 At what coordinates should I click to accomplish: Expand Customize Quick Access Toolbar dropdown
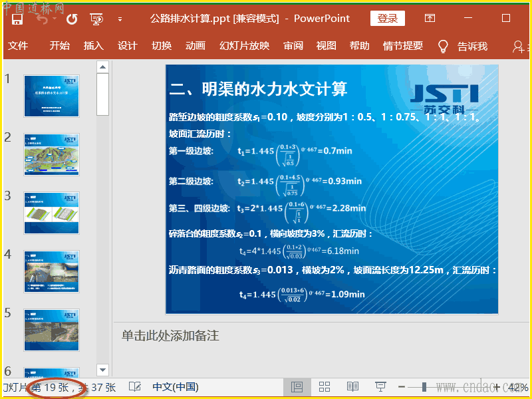click(x=120, y=19)
